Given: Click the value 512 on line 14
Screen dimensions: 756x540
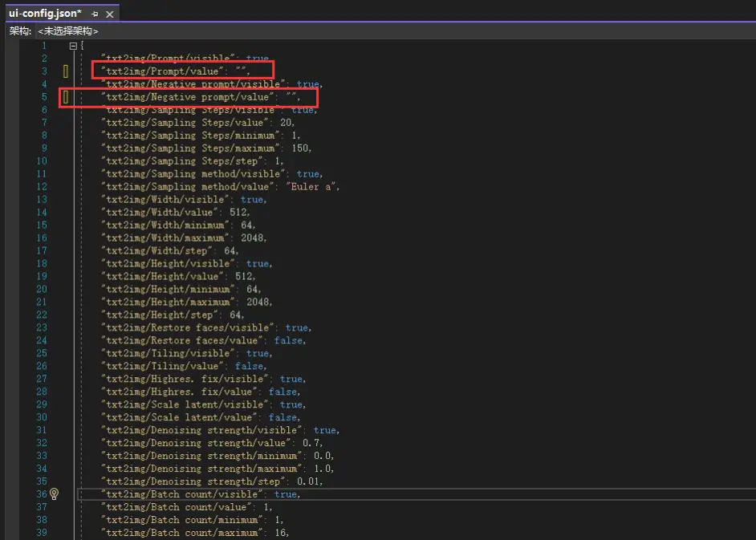Looking at the screenshot, I should click(x=238, y=212).
